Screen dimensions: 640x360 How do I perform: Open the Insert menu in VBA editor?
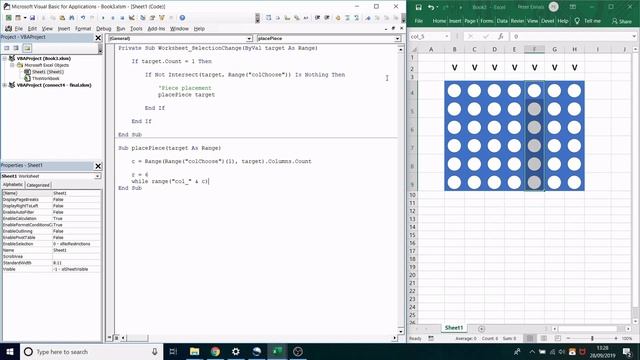click(x=64, y=29)
